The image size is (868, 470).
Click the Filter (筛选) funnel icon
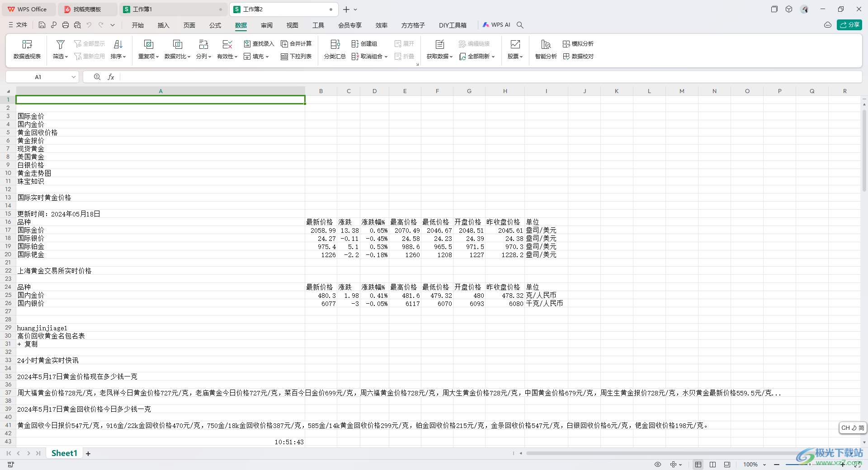click(60, 44)
